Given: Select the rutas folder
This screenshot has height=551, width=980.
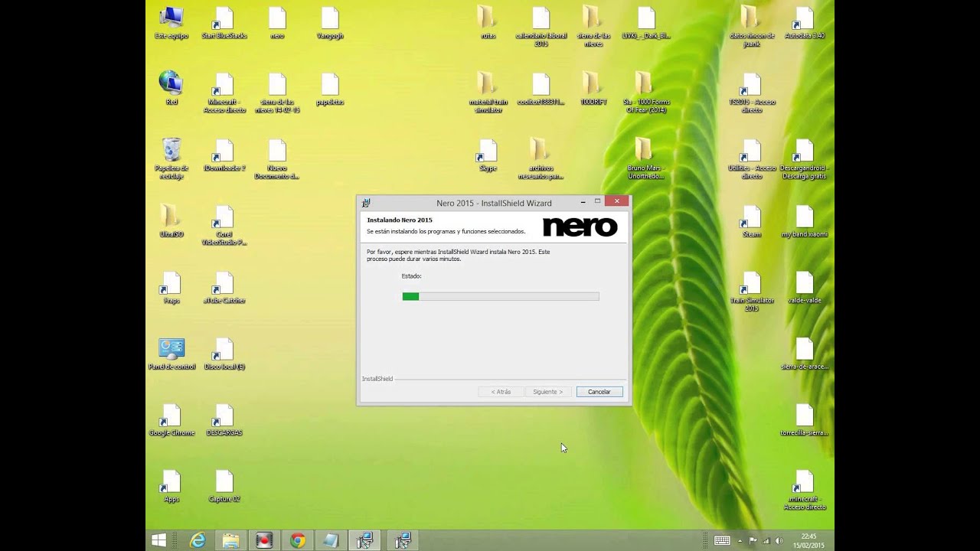Looking at the screenshot, I should 488,24.
